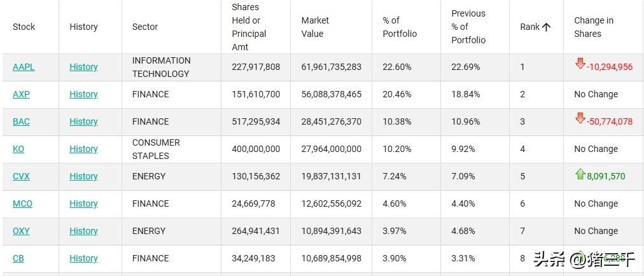View History for AAPL
644x276 pixels.
(x=83, y=67)
